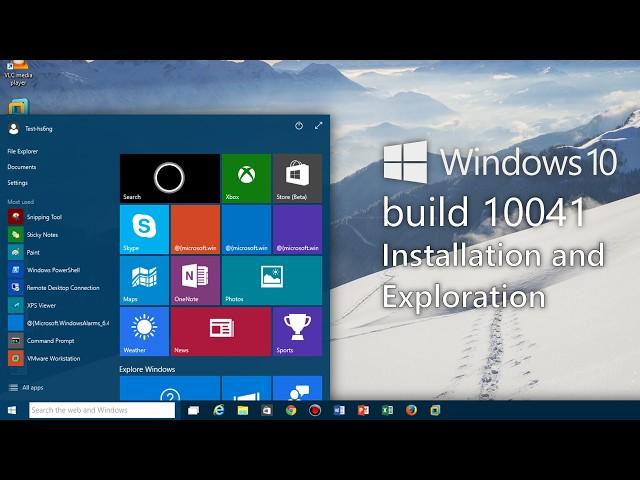The height and width of the screenshot is (480, 640).
Task: Launch VMware Workstation from most used
Action: pos(44,358)
